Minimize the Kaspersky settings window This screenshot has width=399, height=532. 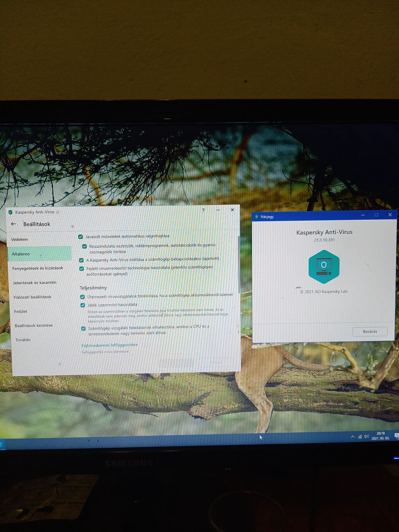point(218,210)
